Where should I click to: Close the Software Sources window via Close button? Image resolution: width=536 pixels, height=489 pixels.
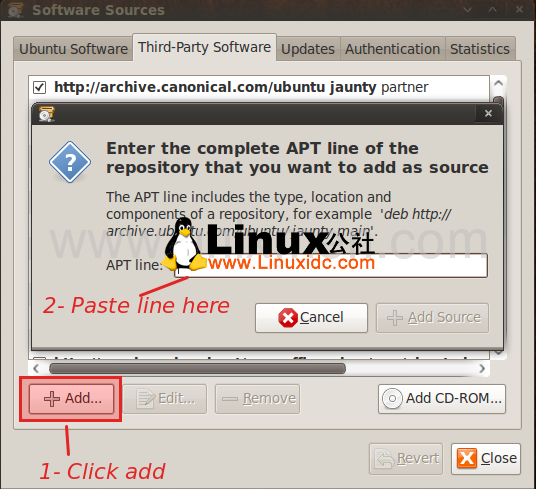[486, 459]
